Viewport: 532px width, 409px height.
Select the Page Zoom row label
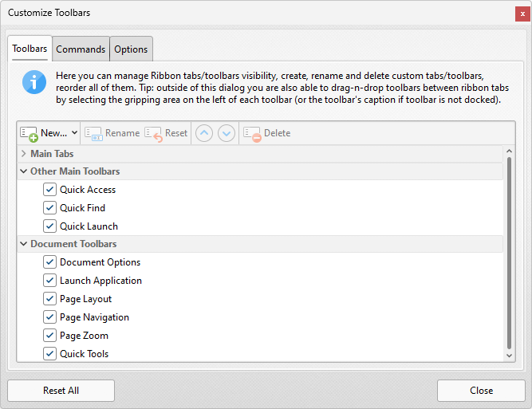pos(84,336)
